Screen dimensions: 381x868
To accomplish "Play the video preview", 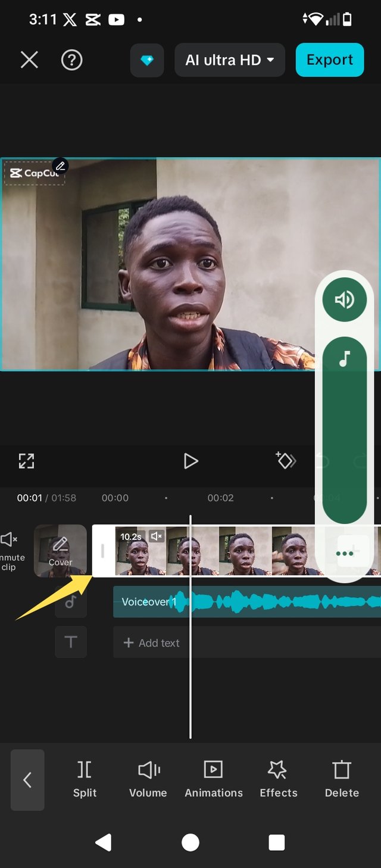I will (x=190, y=461).
